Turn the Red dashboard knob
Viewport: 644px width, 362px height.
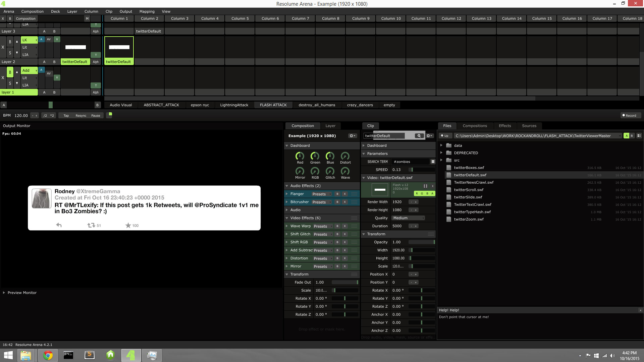coord(300,156)
